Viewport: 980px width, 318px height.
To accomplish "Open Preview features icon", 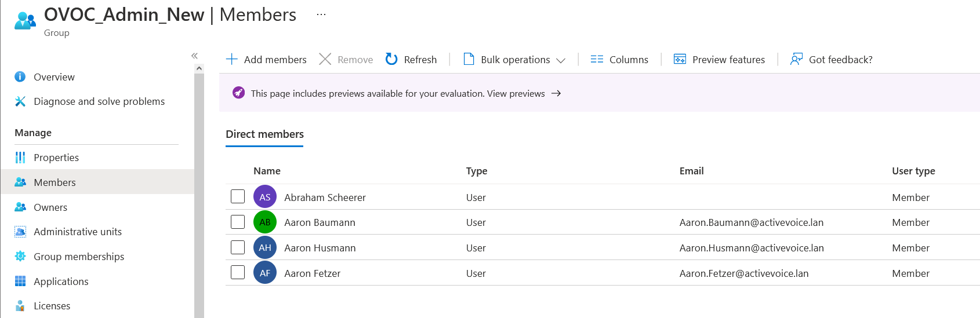I will pyautogui.click(x=680, y=59).
